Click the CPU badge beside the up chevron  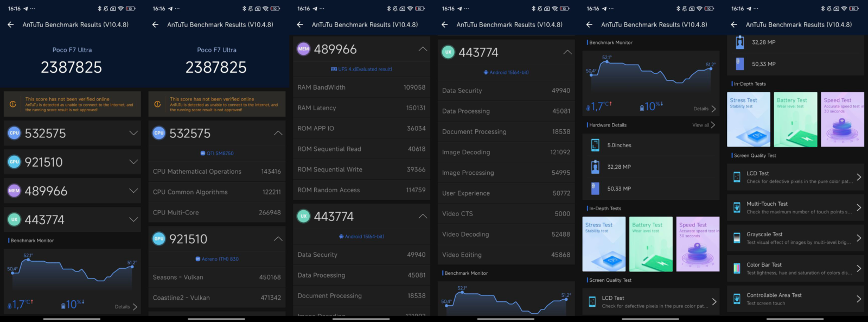(x=158, y=133)
